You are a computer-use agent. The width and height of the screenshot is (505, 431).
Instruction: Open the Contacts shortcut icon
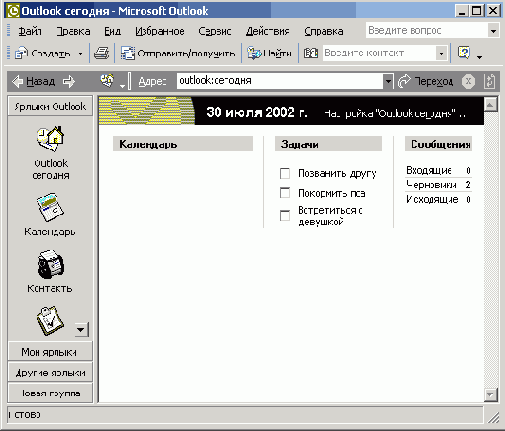pos(50,264)
